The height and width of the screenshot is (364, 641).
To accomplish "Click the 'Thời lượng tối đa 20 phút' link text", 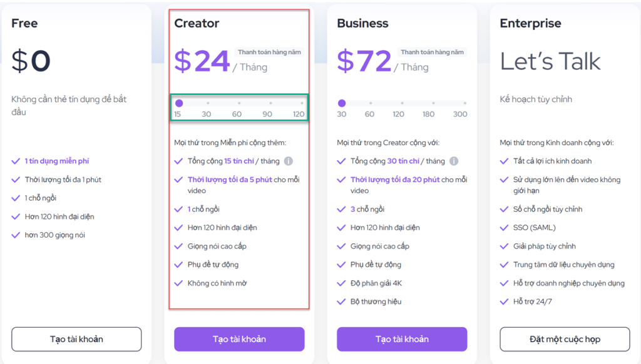I will click(395, 179).
